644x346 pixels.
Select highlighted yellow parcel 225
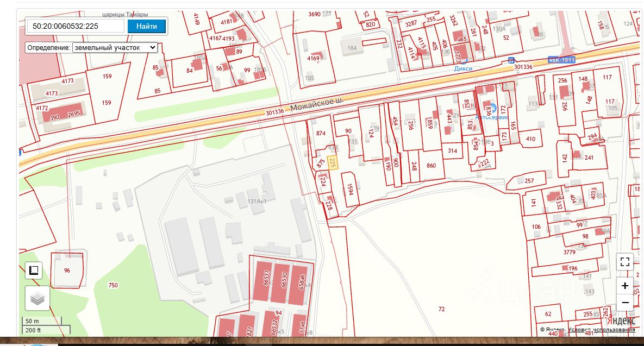[333, 162]
